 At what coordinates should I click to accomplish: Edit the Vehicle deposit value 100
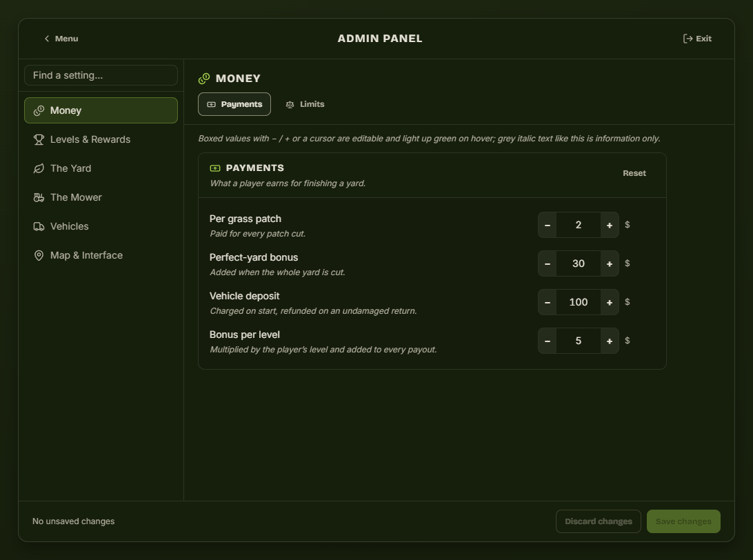(x=578, y=302)
